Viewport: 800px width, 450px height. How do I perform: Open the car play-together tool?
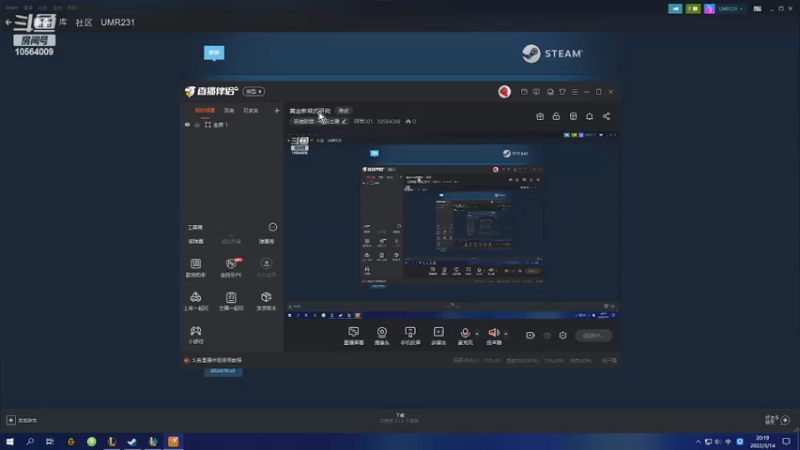pyautogui.click(x=196, y=301)
